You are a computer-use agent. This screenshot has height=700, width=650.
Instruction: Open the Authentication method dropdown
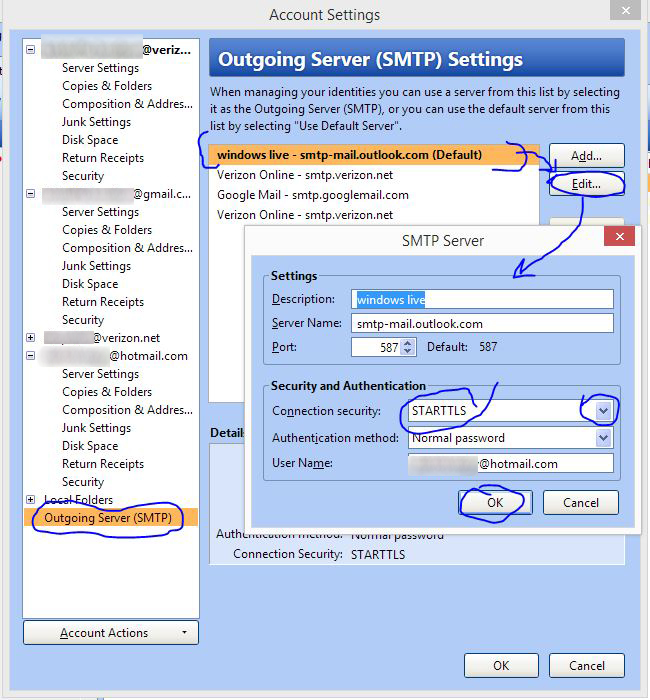pos(603,438)
